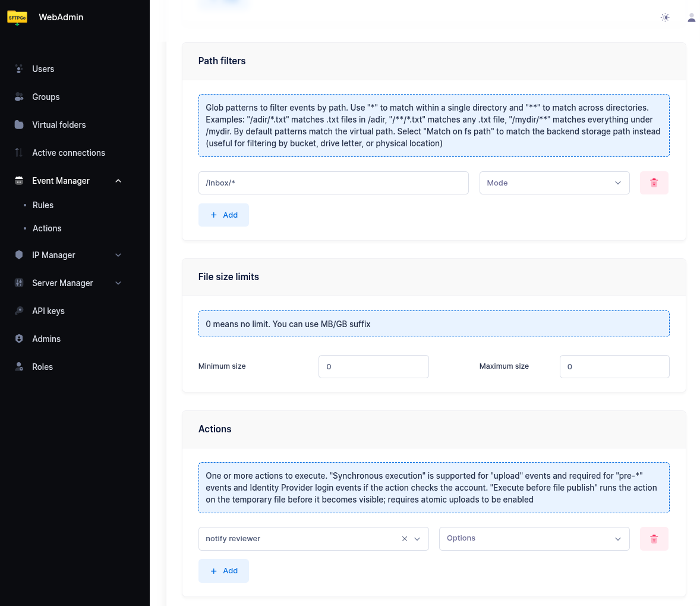Expand the notify reviewer action dropdown
The image size is (700, 606).
[x=417, y=539]
